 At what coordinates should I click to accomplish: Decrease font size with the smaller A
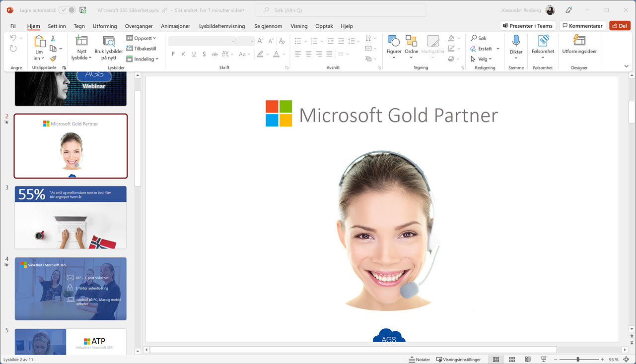[272, 41]
